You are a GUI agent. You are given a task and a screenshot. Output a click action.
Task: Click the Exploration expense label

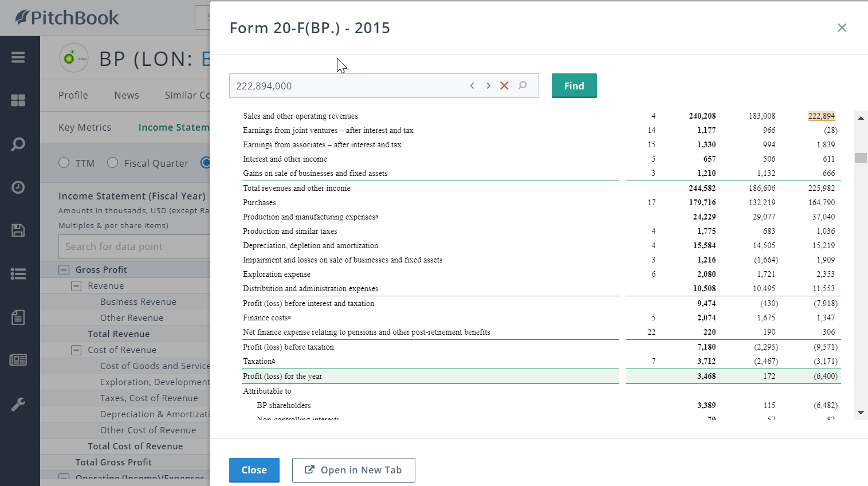[x=276, y=274]
